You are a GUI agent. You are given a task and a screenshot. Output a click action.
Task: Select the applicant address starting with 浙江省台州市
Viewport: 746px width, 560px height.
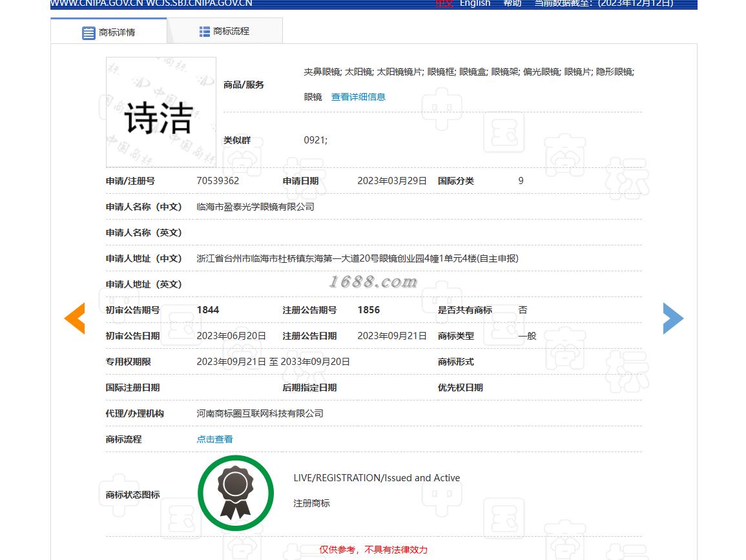click(357, 258)
